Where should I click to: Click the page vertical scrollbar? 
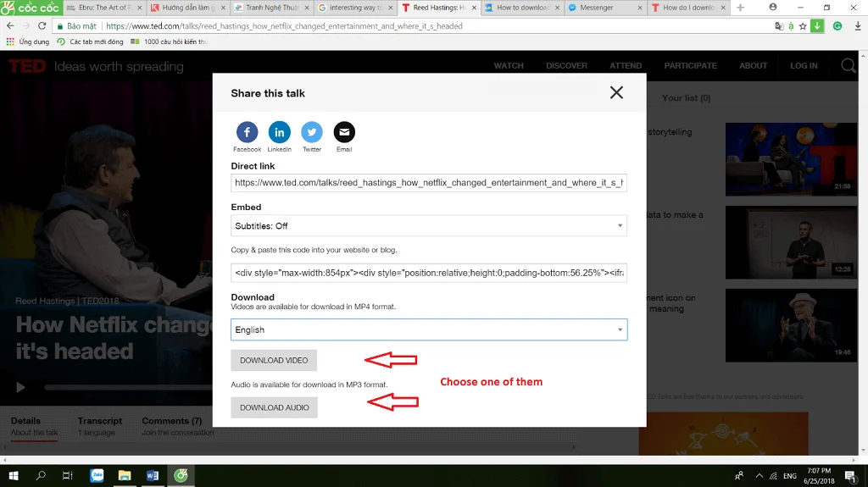[863, 253]
